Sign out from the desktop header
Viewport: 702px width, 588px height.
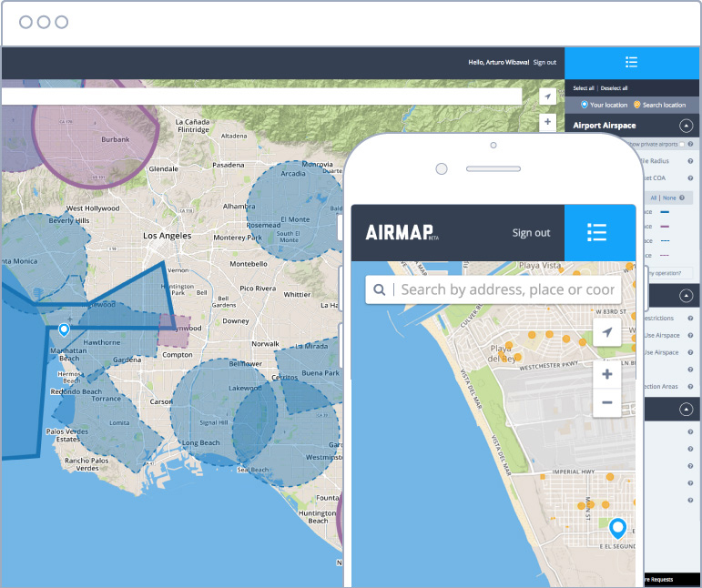[544, 62]
